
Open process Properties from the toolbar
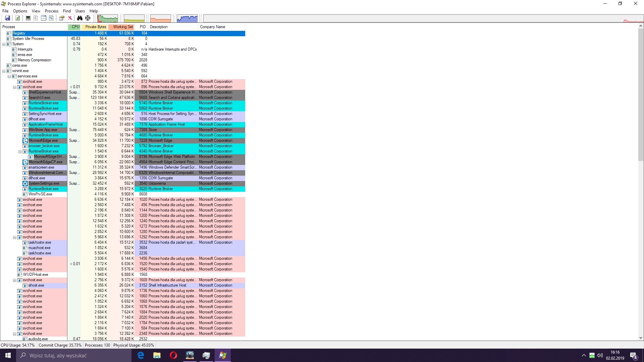[x=62, y=18]
